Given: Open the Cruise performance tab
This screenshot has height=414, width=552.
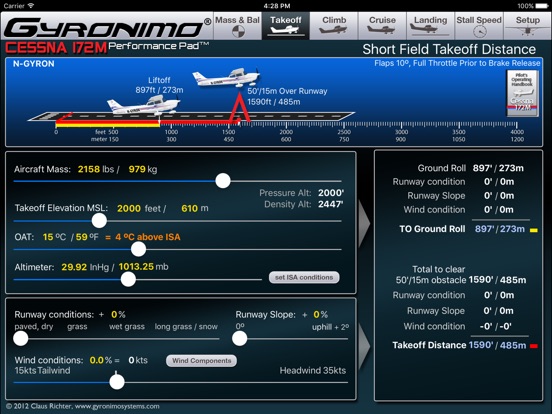Looking at the screenshot, I should [x=382, y=26].
